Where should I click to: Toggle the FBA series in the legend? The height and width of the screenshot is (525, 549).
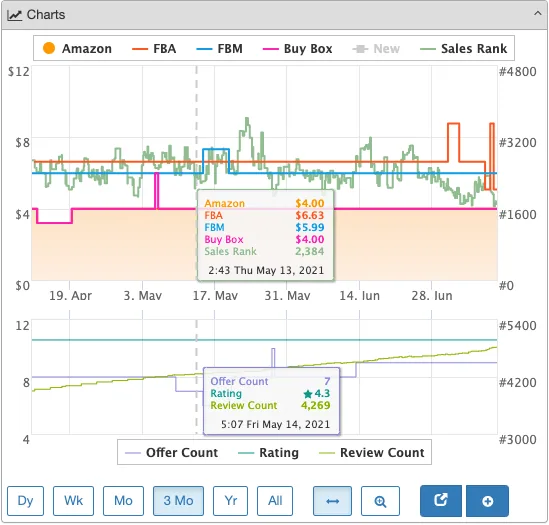(154, 48)
